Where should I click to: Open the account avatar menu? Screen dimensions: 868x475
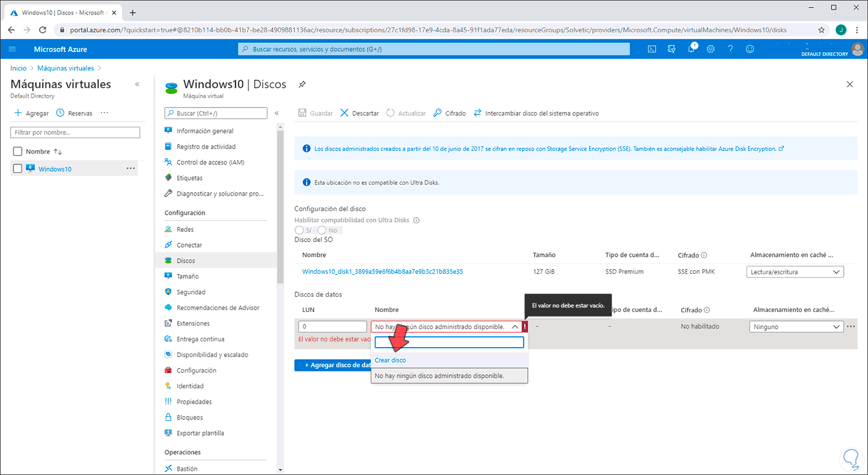pos(858,49)
